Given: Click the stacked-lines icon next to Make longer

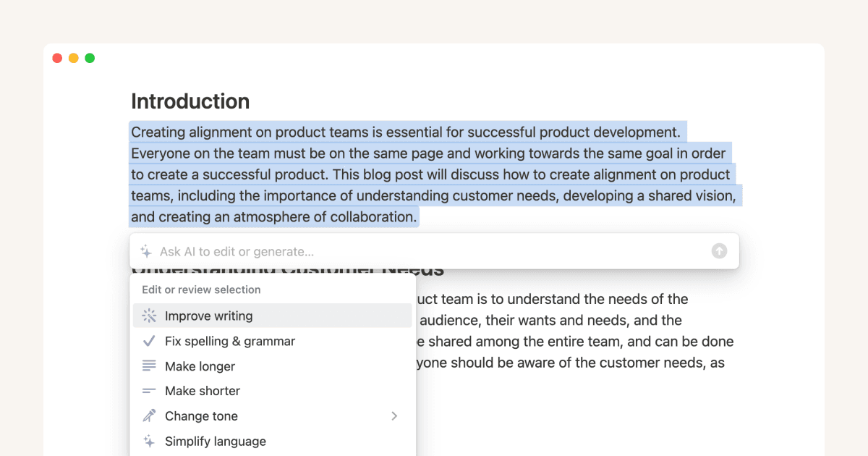Looking at the screenshot, I should click(x=148, y=366).
